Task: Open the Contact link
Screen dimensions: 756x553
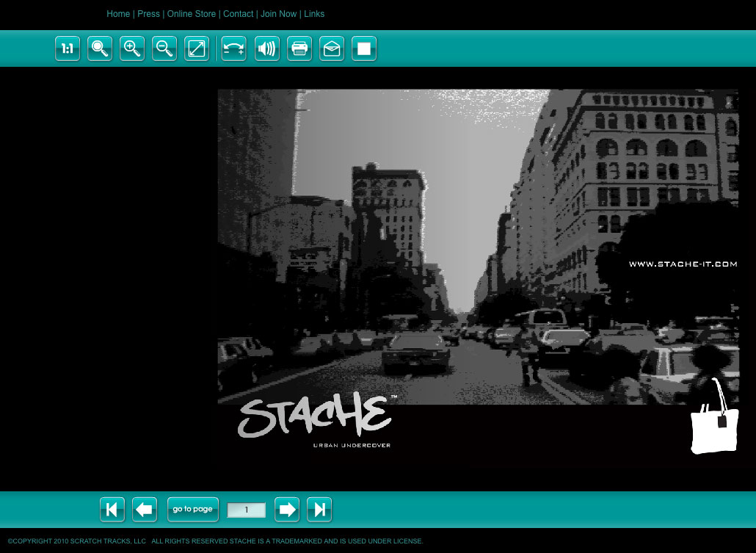Action: pos(239,14)
